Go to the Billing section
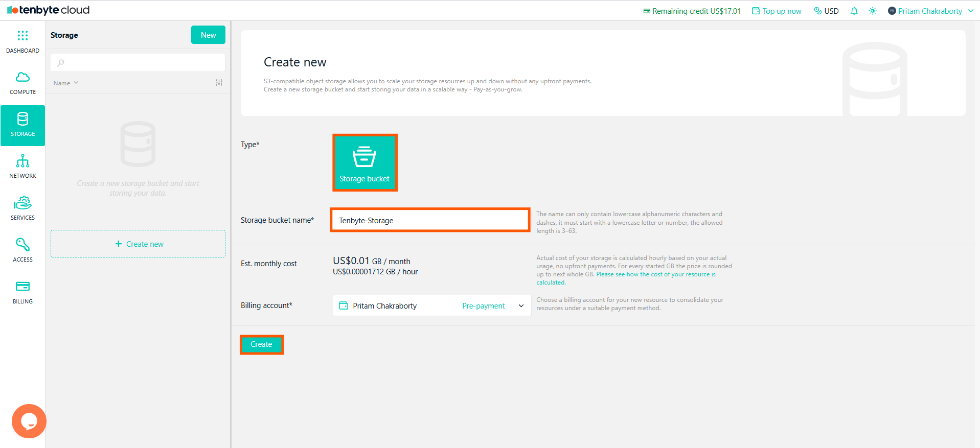Image resolution: width=980 pixels, height=448 pixels. click(22, 293)
